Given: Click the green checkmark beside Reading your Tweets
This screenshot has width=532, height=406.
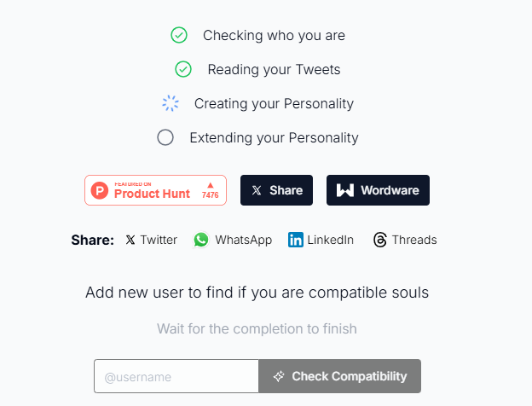Looking at the screenshot, I should pos(183,69).
